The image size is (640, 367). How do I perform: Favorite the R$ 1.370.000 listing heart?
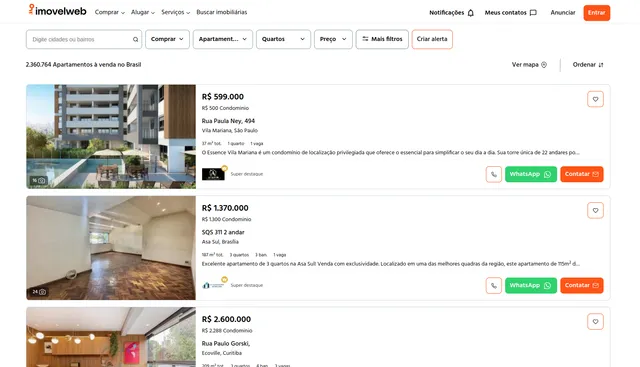(596, 211)
